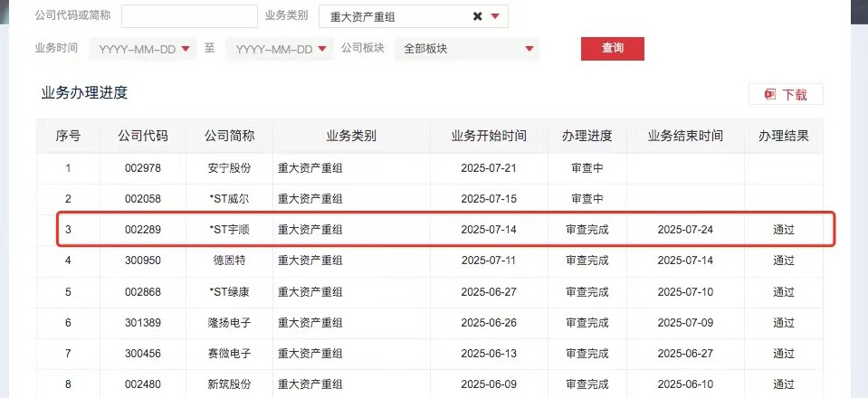Click the red 查询 button

pos(612,49)
